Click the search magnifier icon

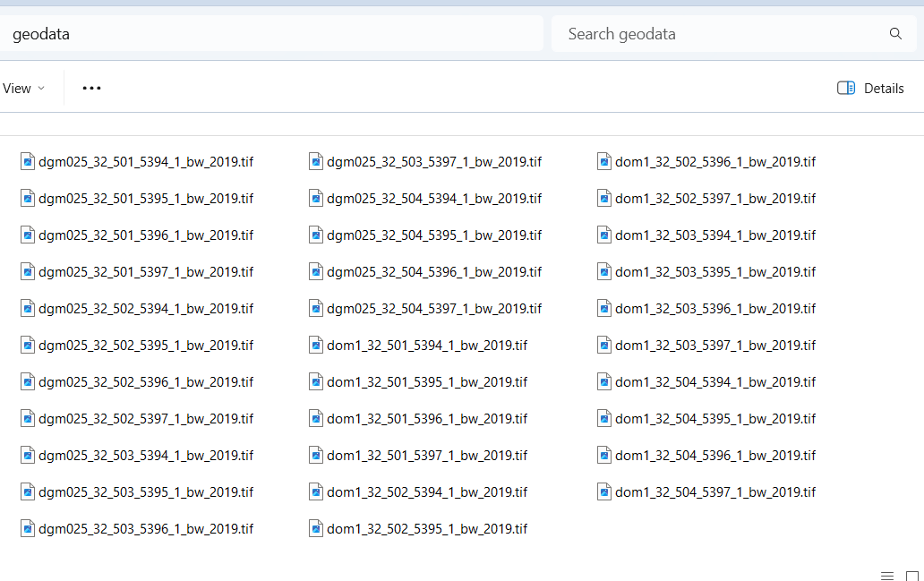[x=895, y=34]
